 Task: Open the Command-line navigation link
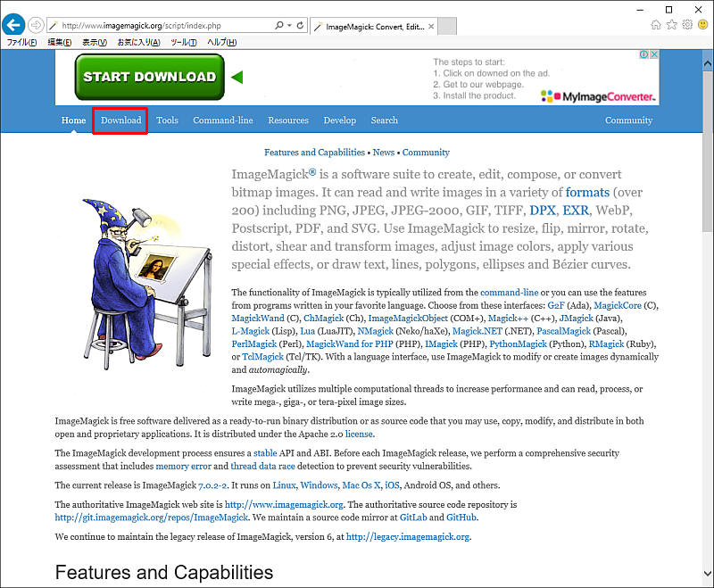(x=222, y=120)
